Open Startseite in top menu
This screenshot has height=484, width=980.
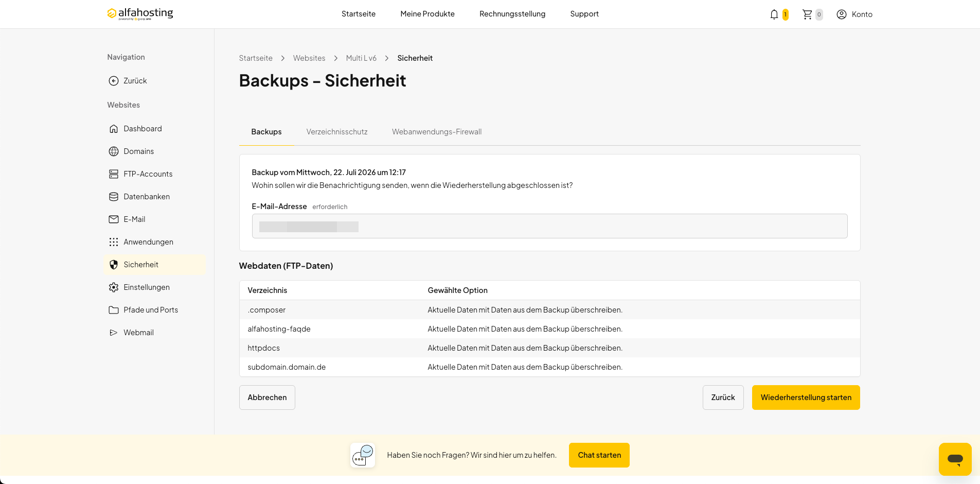click(x=359, y=14)
